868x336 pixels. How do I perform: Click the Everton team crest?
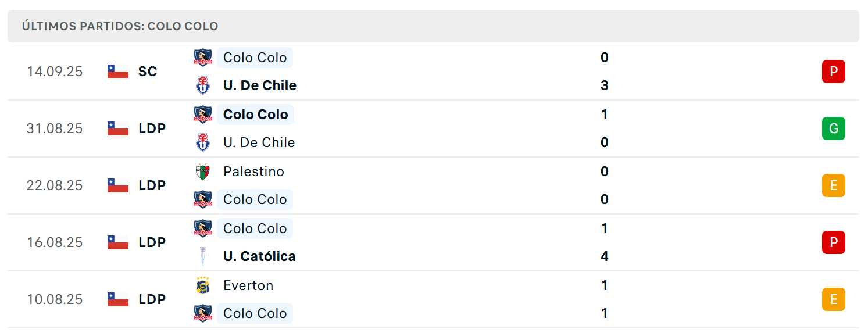[203, 285]
